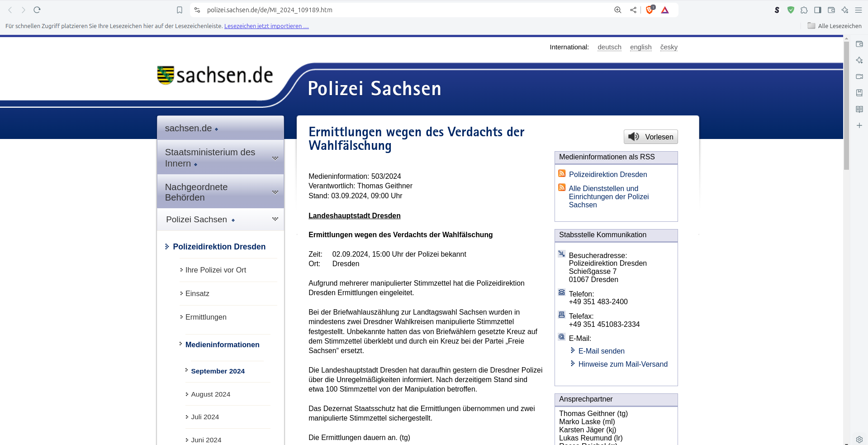This screenshot has height=445, width=868.
Task: Click the green shield extension icon
Action: [x=791, y=10]
